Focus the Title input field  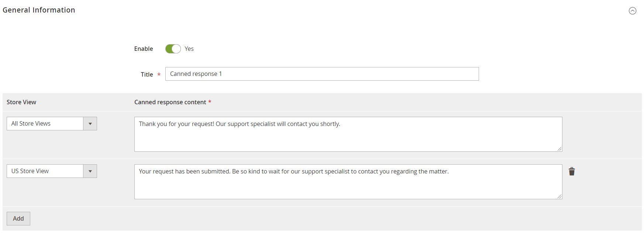[x=322, y=74]
